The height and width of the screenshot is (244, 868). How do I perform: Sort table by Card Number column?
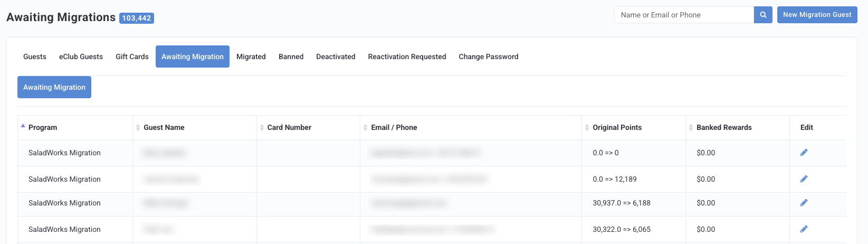(x=289, y=127)
